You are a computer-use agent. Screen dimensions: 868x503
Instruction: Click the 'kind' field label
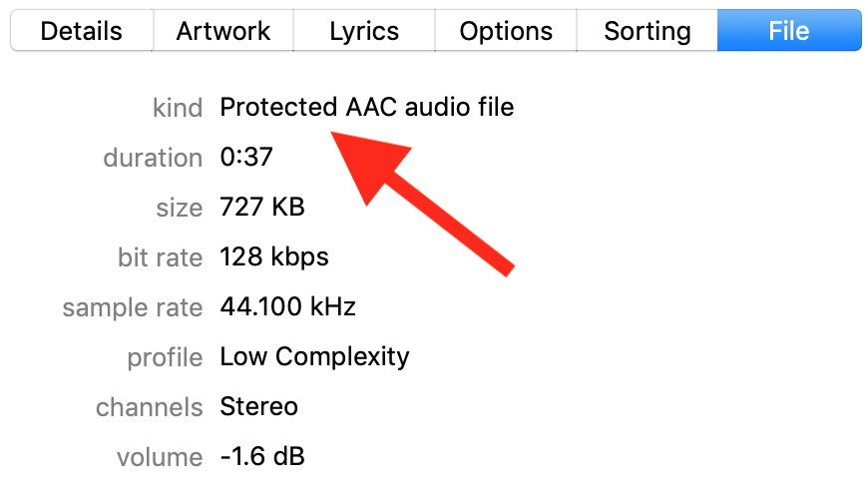click(x=178, y=107)
